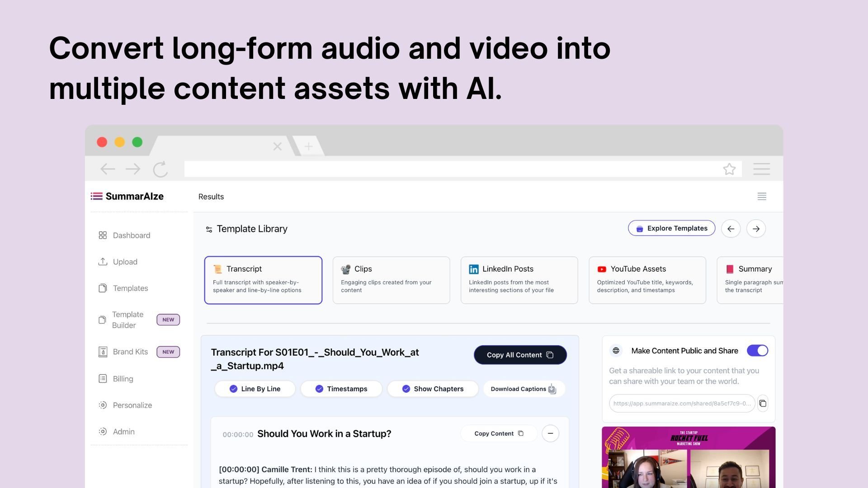Click the Admin icon in sidebar
This screenshot has width=868, height=488.
(103, 431)
